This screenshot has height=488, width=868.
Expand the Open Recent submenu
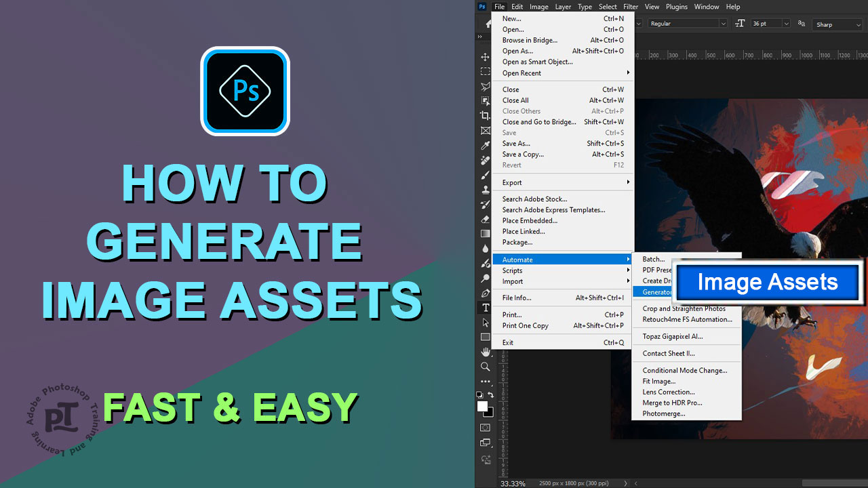pyautogui.click(x=563, y=73)
